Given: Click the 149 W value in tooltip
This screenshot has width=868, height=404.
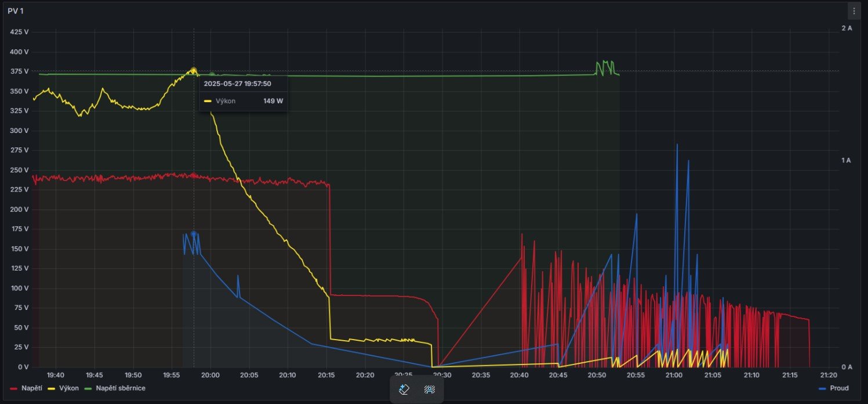Looking at the screenshot, I should tap(273, 101).
